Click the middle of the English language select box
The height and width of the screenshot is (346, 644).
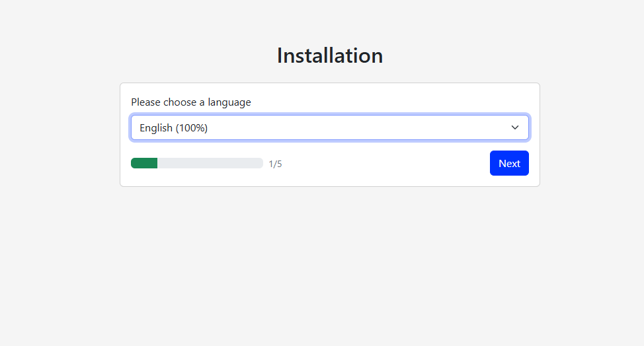click(329, 127)
